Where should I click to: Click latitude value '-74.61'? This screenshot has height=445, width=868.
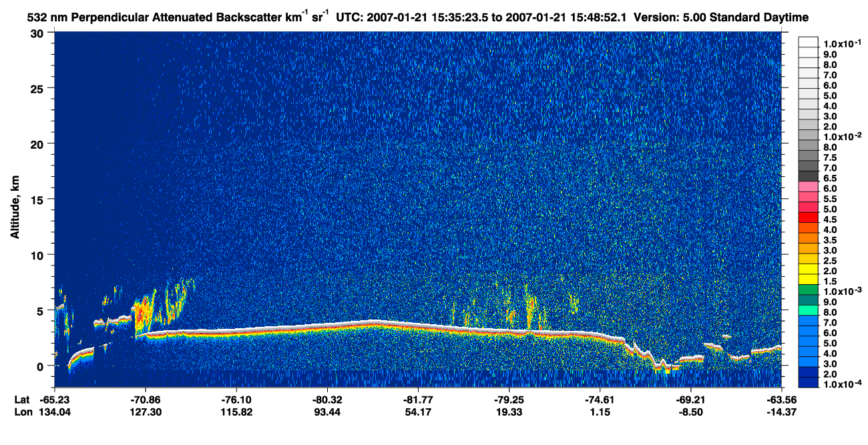coord(600,400)
